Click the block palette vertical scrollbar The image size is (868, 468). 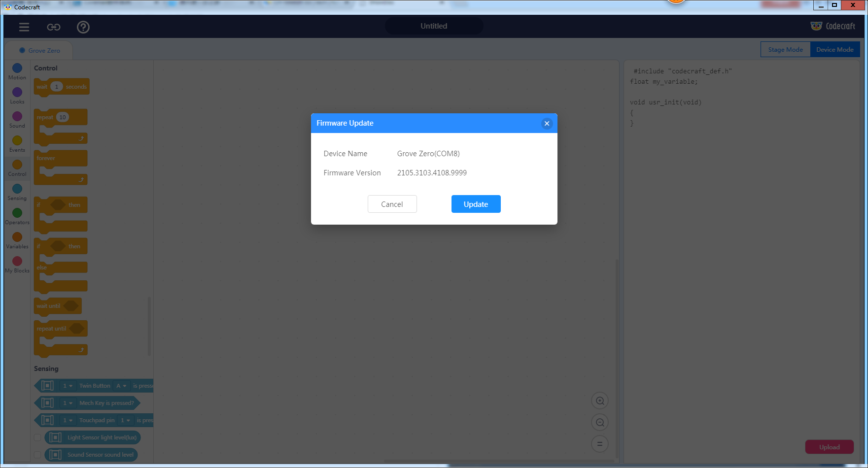[x=149, y=326]
